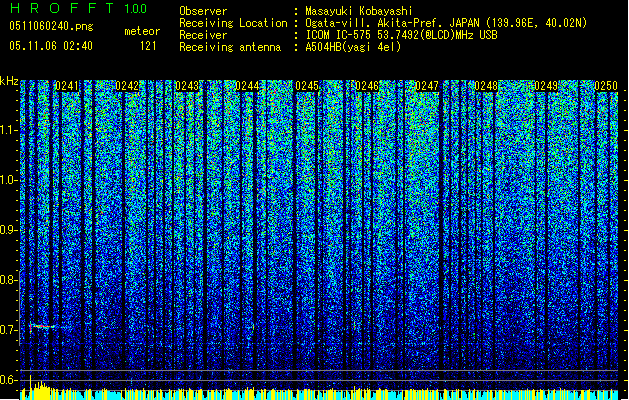The width and height of the screenshot is (629, 400).
Task: Click the 0248 time marker
Action: (x=486, y=86)
